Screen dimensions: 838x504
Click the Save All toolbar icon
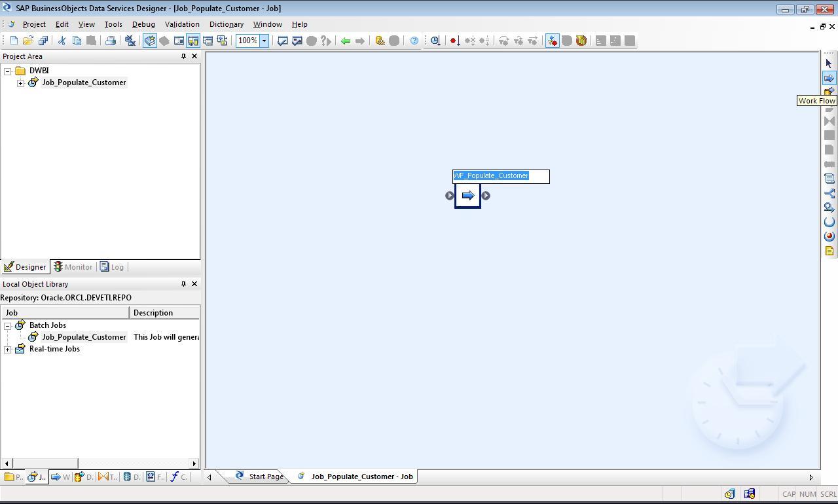pos(43,41)
